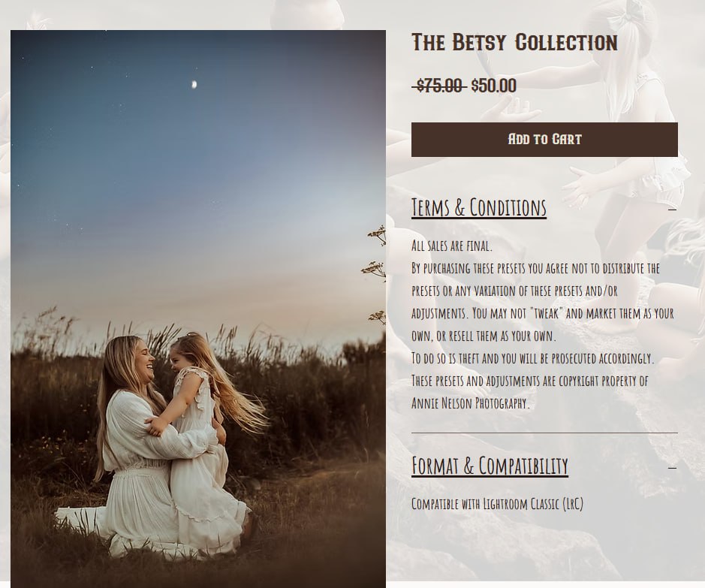Click the crossed-out $75.00 original price
Image resolution: width=705 pixels, height=588 pixels.
click(x=438, y=85)
